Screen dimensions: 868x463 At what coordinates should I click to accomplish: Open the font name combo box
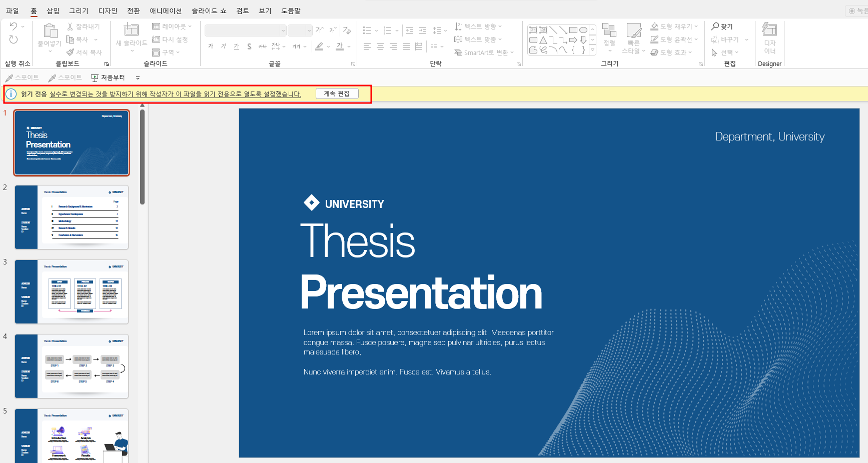point(246,30)
